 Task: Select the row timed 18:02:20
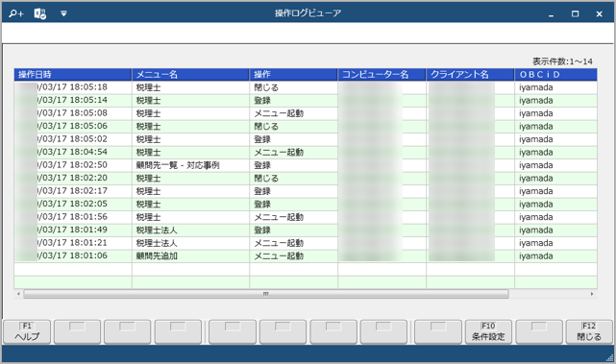tap(306, 178)
